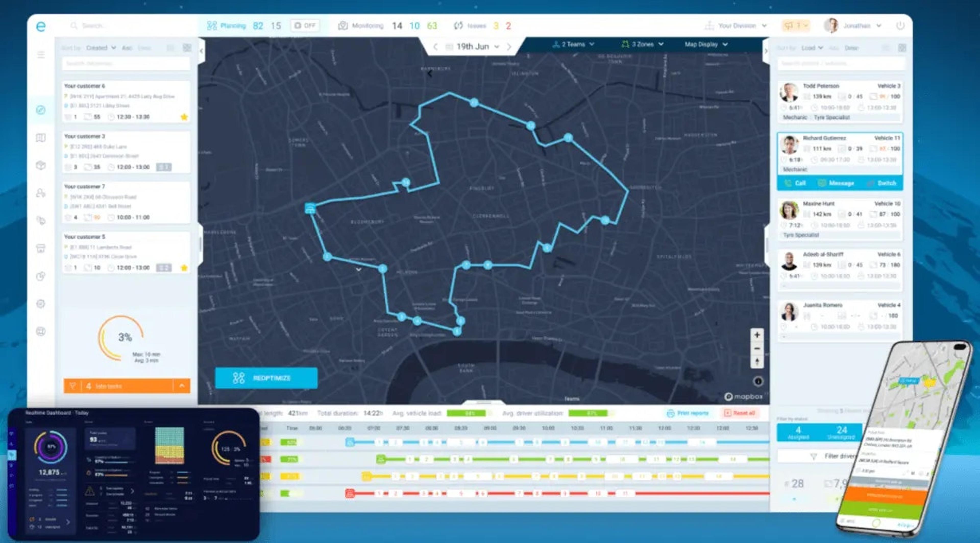Select the 24 Unassigned status filter
The width and height of the screenshot is (980, 543).
click(x=841, y=432)
